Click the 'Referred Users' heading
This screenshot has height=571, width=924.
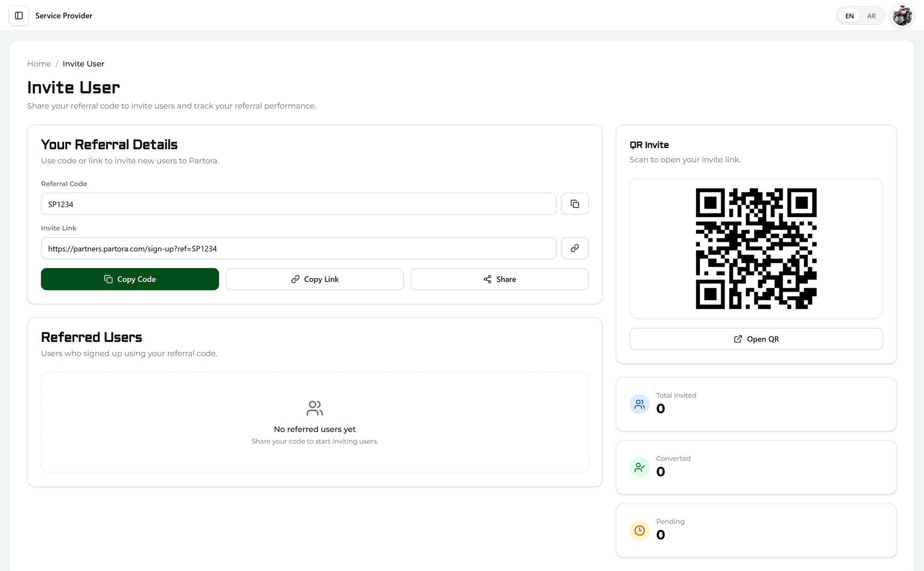pos(91,338)
